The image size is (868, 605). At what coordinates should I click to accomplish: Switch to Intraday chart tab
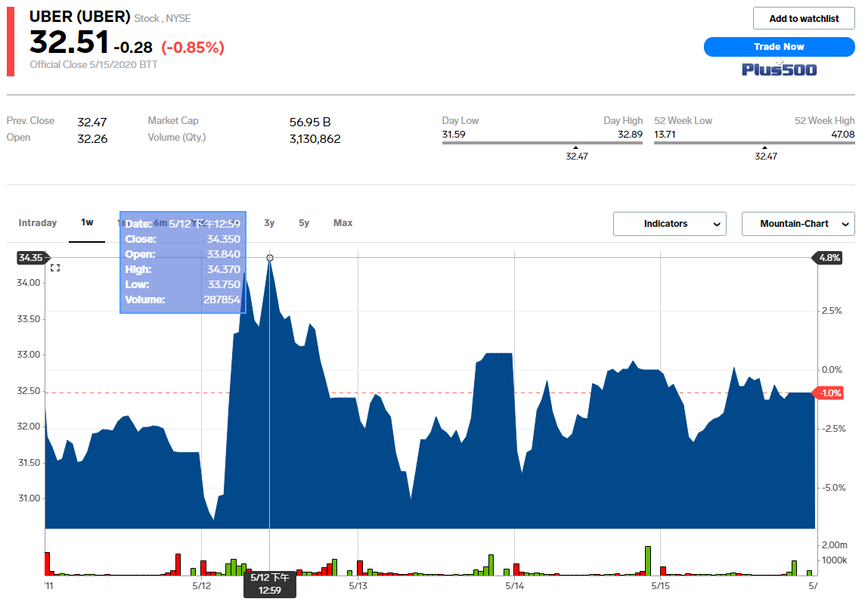click(x=38, y=223)
